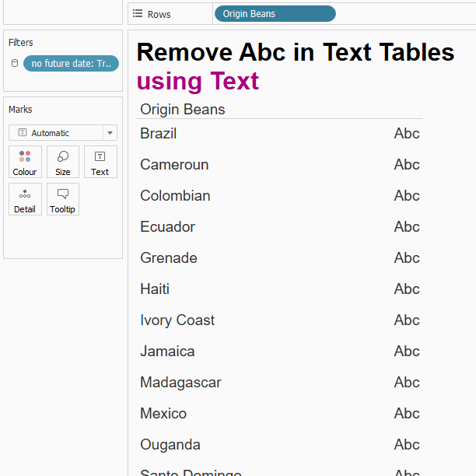Click the Filters shelf heading

[x=21, y=43]
